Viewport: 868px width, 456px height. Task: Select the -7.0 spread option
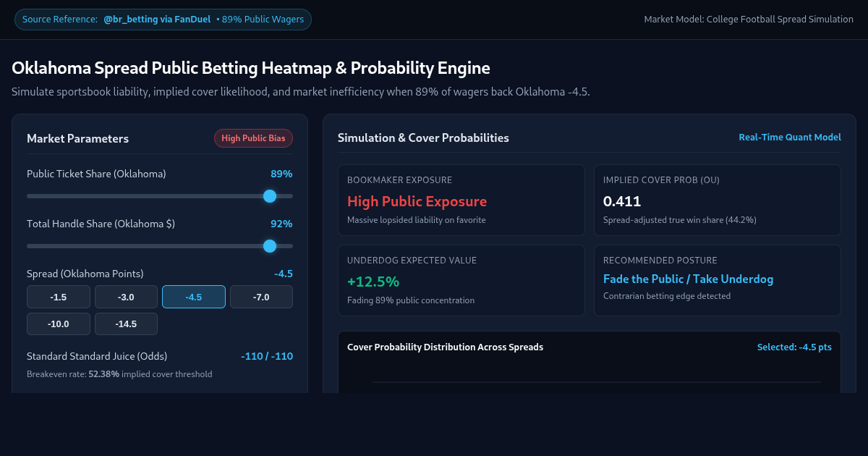coord(261,297)
